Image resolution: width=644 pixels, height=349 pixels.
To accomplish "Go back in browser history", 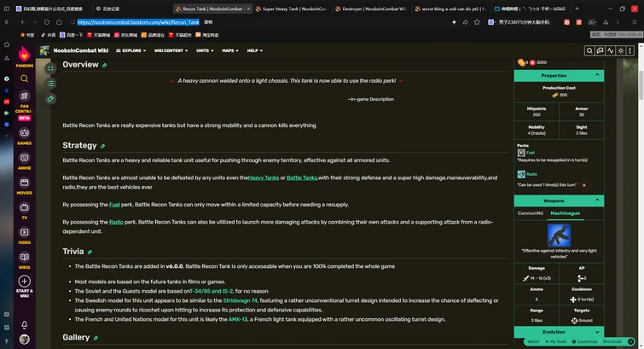I will (x=22, y=22).
